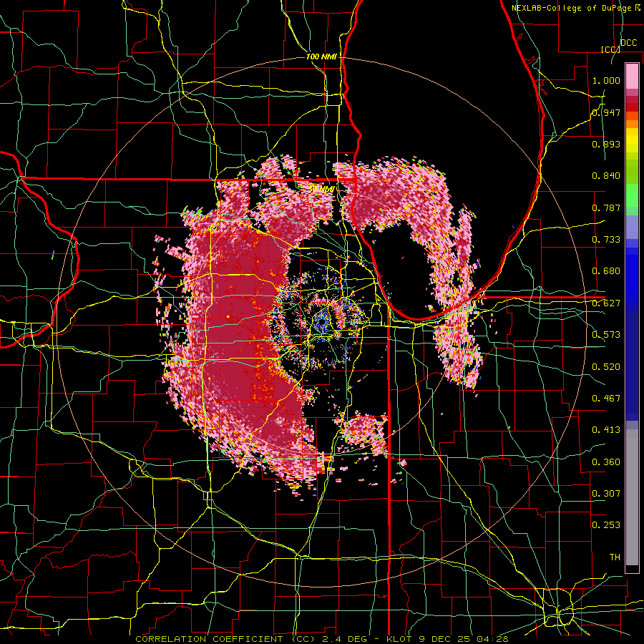Viewport: 644px width, 644px height.
Task: Click the 0.360 scale value
Action: [x=606, y=462]
